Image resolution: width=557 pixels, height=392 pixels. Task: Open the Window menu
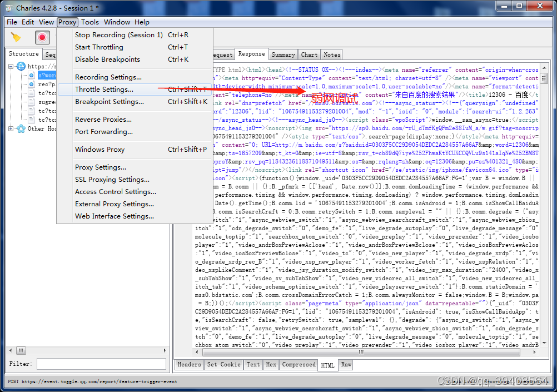click(117, 22)
